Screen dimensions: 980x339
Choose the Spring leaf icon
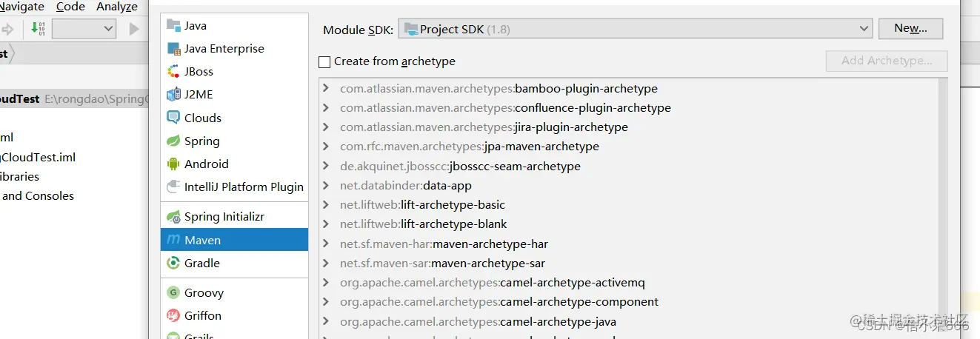tap(173, 141)
